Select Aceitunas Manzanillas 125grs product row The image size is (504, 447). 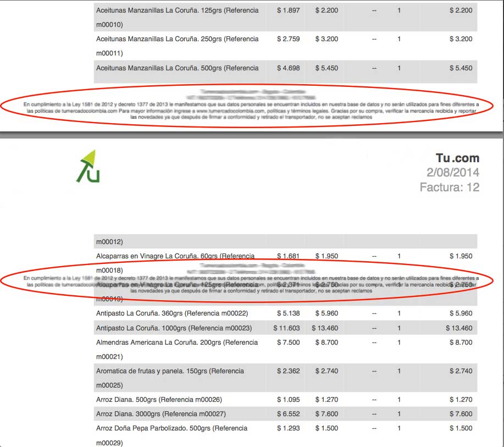[x=285, y=17]
